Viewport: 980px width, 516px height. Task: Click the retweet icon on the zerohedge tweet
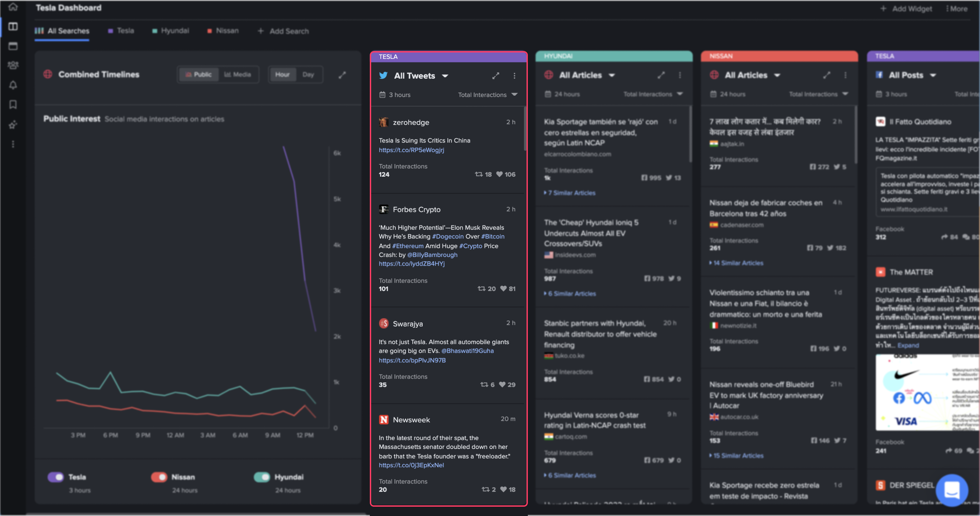[x=479, y=174]
